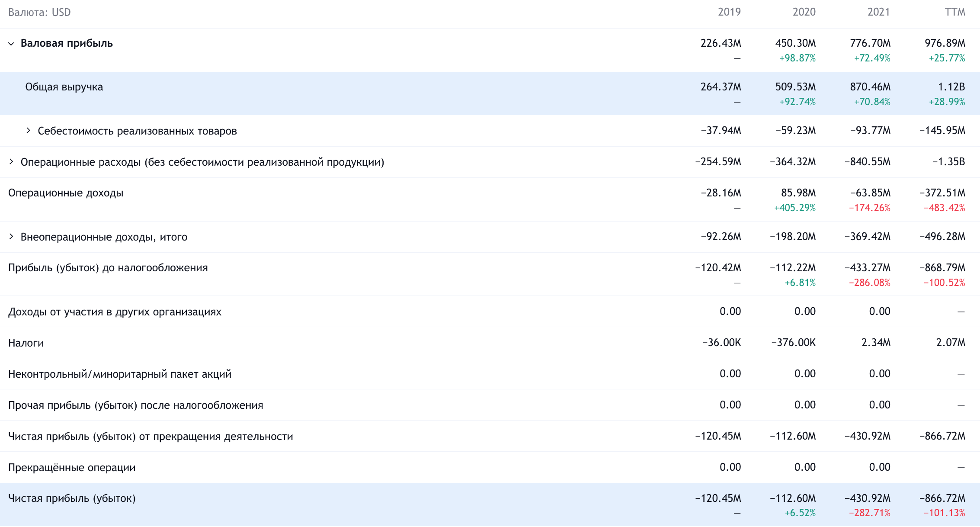Click operating income value 85.98M
980x527 pixels.
(798, 193)
